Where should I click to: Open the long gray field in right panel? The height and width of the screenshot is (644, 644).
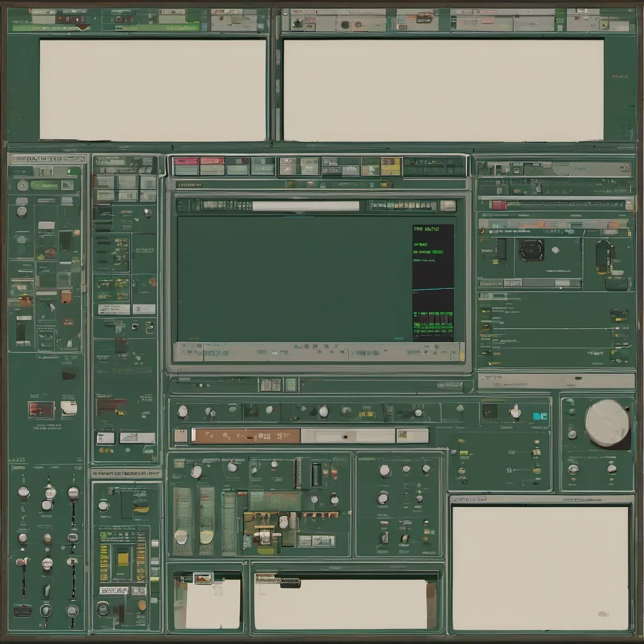[556, 380]
